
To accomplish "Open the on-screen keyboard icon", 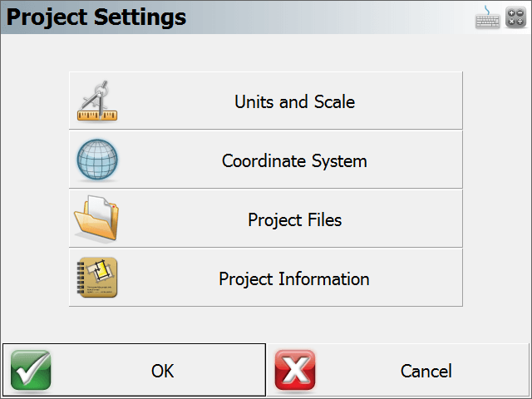I will 487,17.
